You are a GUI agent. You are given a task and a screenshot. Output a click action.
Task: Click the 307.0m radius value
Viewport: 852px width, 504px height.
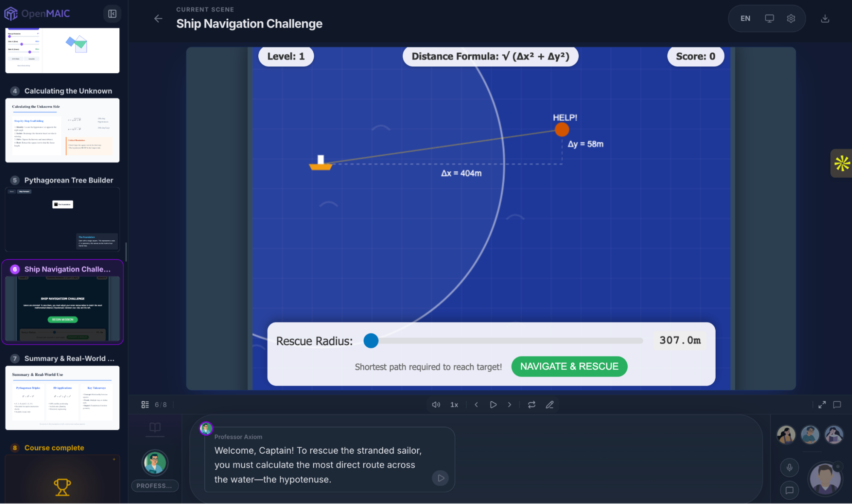(680, 340)
